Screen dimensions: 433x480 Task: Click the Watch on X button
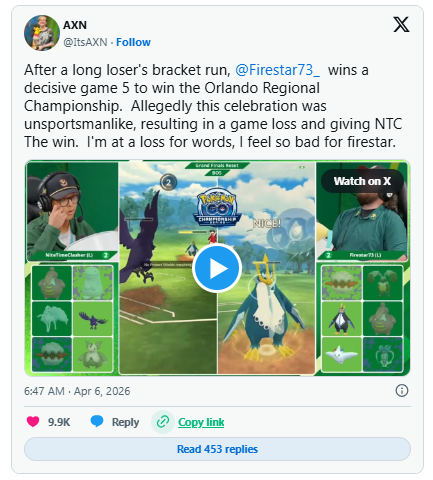(362, 181)
